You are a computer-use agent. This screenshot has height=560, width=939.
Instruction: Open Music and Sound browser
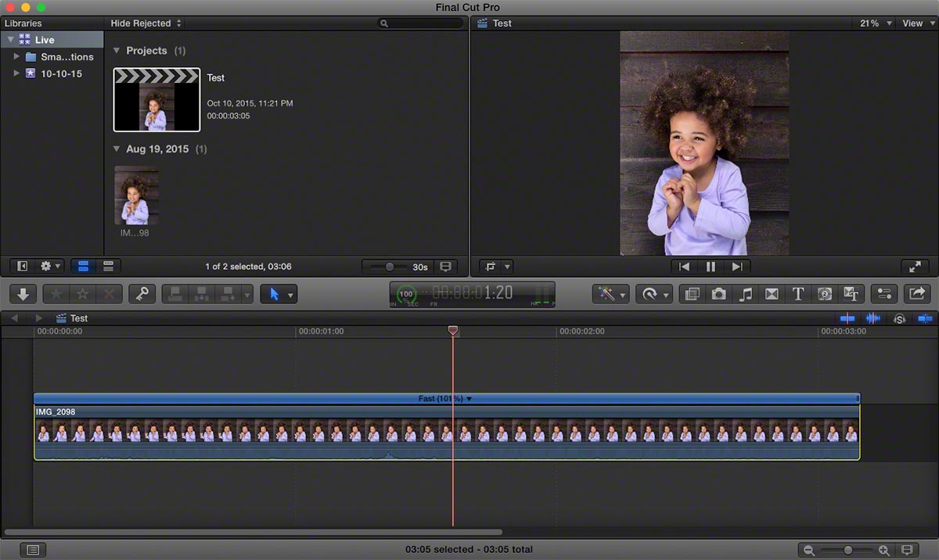tap(746, 294)
